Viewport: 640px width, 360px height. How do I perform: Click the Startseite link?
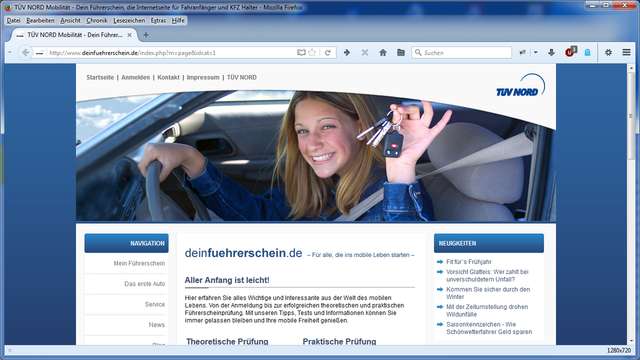tap(100, 77)
